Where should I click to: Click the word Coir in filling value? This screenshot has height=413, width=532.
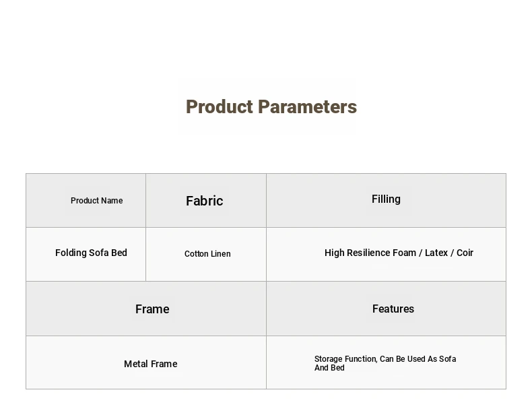coord(465,253)
